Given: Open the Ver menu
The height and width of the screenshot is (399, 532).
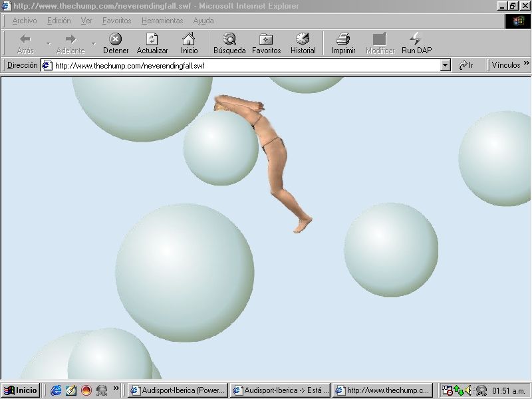Looking at the screenshot, I should [86, 21].
